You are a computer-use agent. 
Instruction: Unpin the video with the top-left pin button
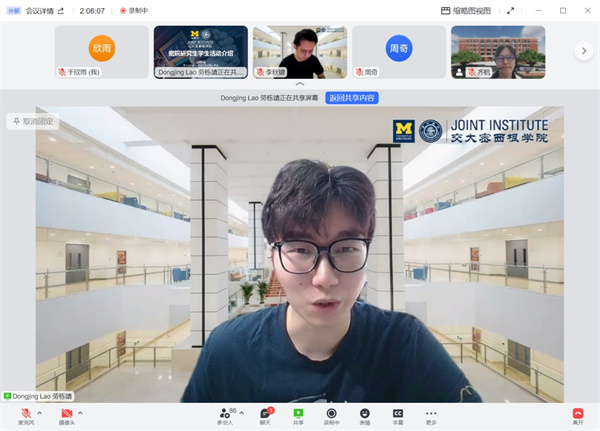pyautogui.click(x=33, y=121)
